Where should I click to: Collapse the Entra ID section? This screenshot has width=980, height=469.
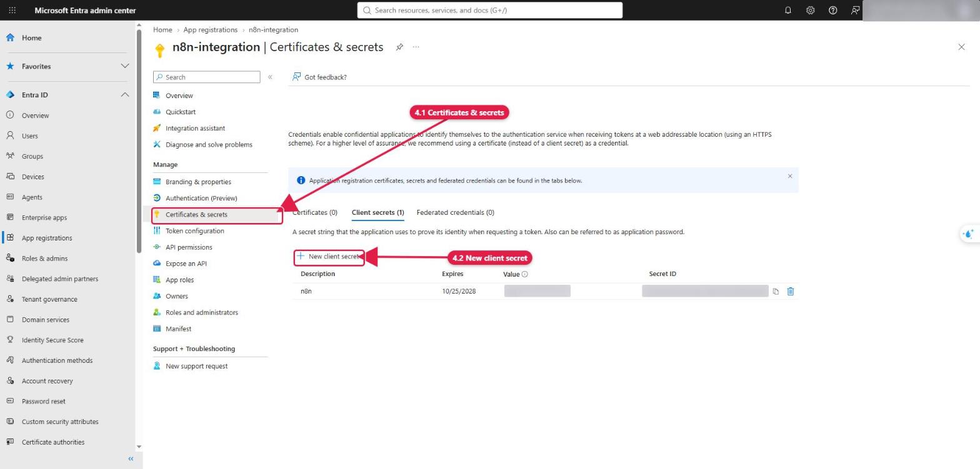click(124, 95)
